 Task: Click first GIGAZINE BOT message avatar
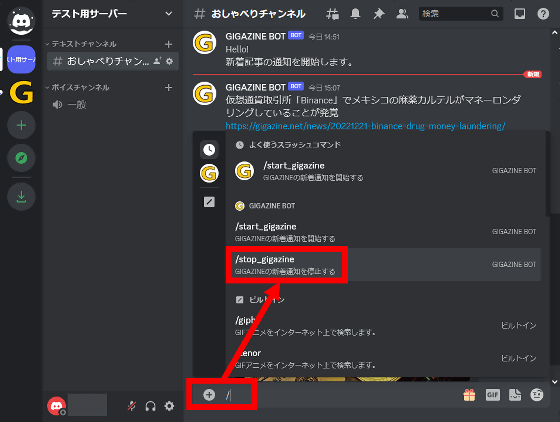coord(205,42)
